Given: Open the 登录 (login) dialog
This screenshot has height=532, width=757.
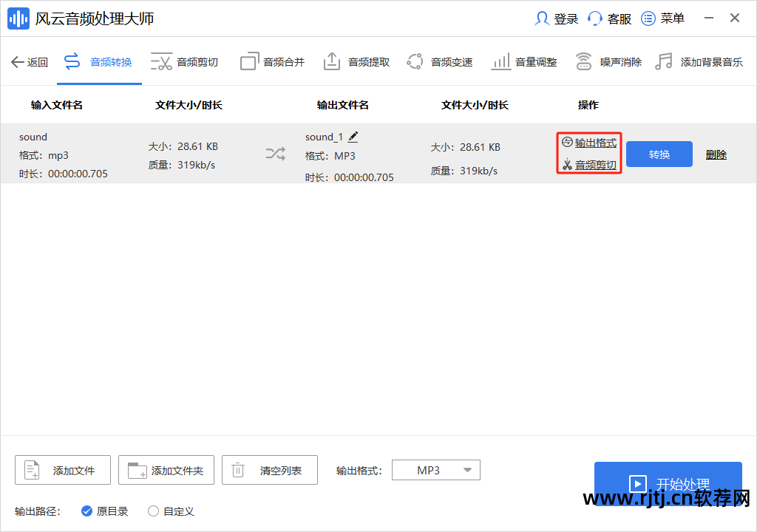Looking at the screenshot, I should [x=555, y=18].
